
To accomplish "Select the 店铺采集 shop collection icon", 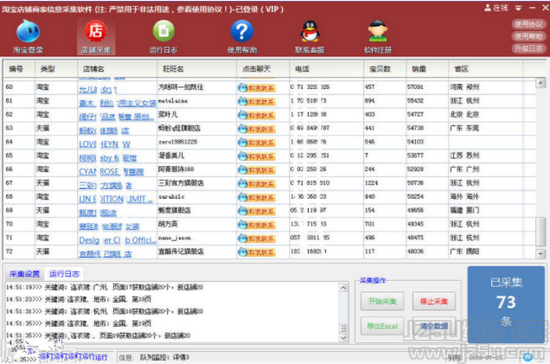I will tap(96, 36).
